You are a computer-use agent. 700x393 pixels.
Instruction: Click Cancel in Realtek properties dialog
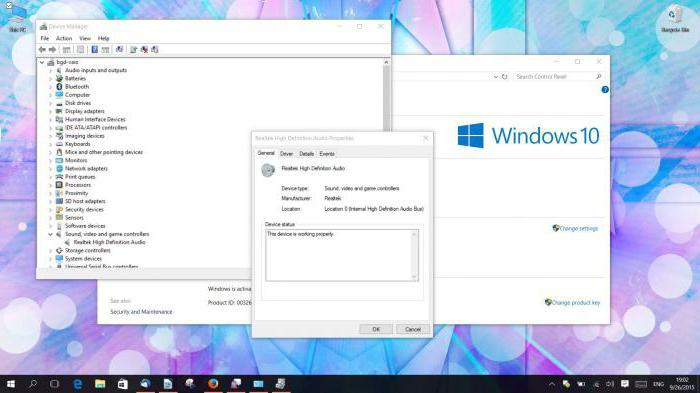[x=412, y=329]
